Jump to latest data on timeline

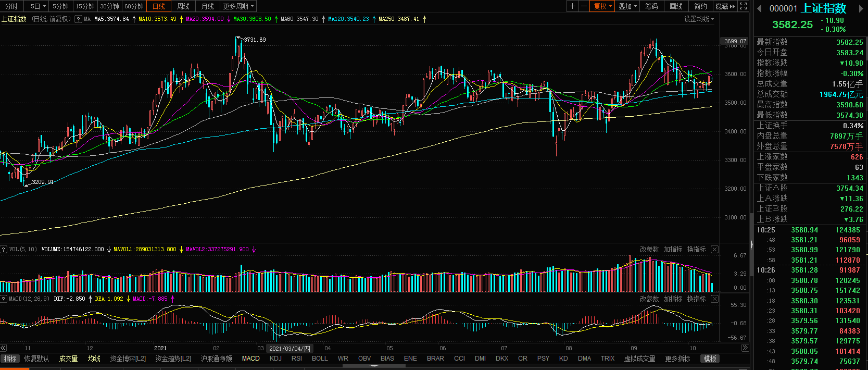click(745, 348)
